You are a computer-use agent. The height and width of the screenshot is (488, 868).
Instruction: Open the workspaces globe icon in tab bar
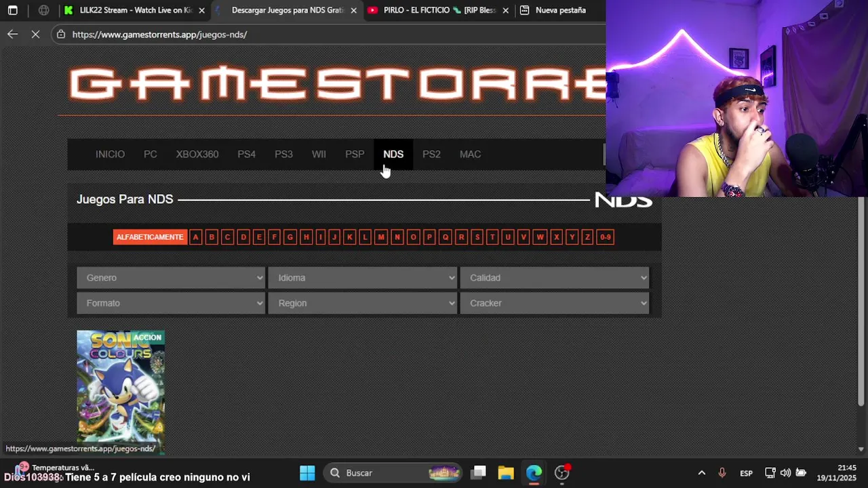coord(43,10)
